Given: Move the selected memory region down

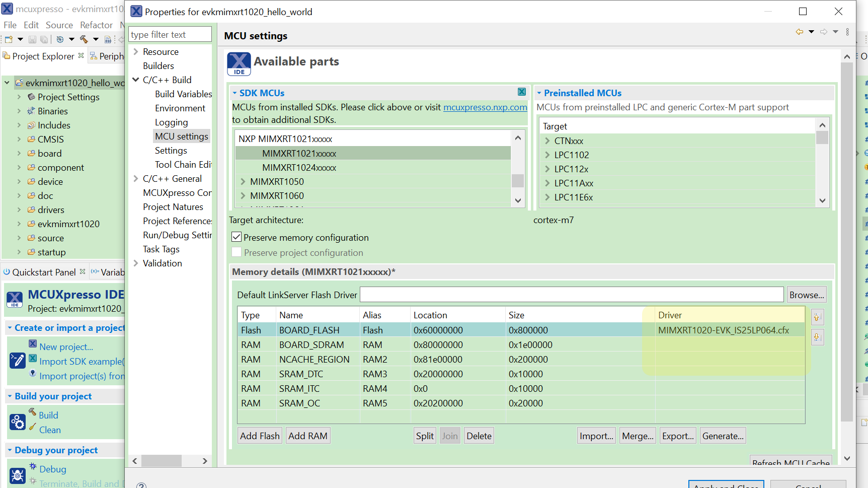Looking at the screenshot, I should coord(817,337).
